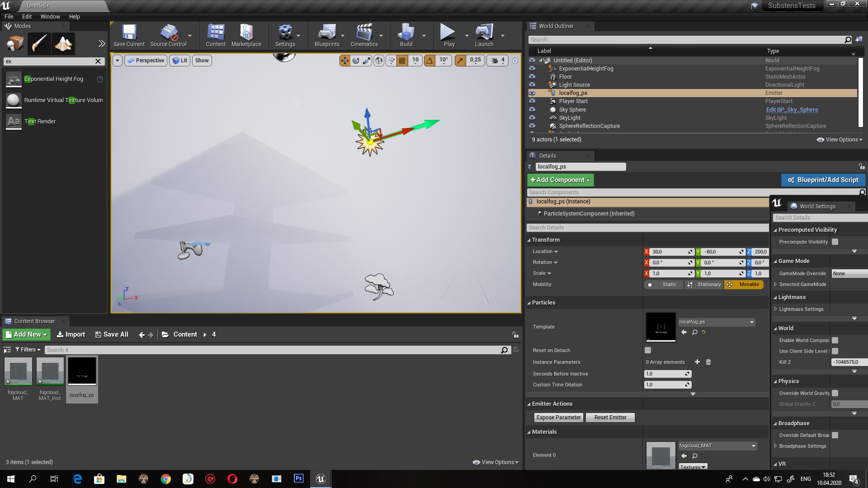Use selected asset arrow for Template
This screenshot has height=488, width=868.
click(x=684, y=332)
